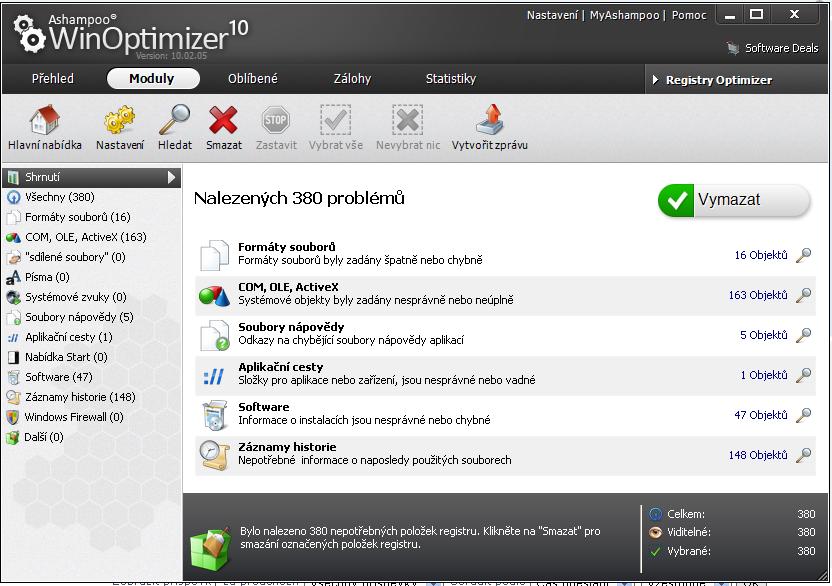
Task: Open the Software Deals link
Action: click(x=781, y=48)
